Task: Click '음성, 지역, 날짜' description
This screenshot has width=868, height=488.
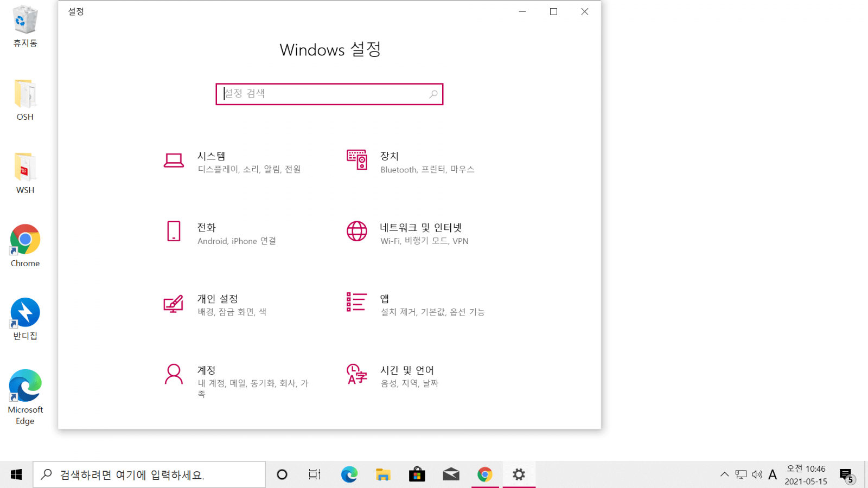Action: click(410, 383)
